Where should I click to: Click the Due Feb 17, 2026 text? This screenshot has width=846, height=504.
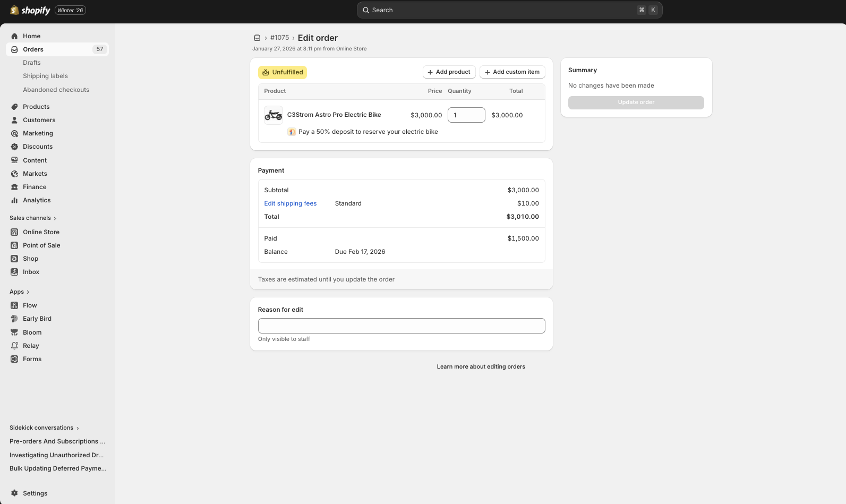click(360, 252)
